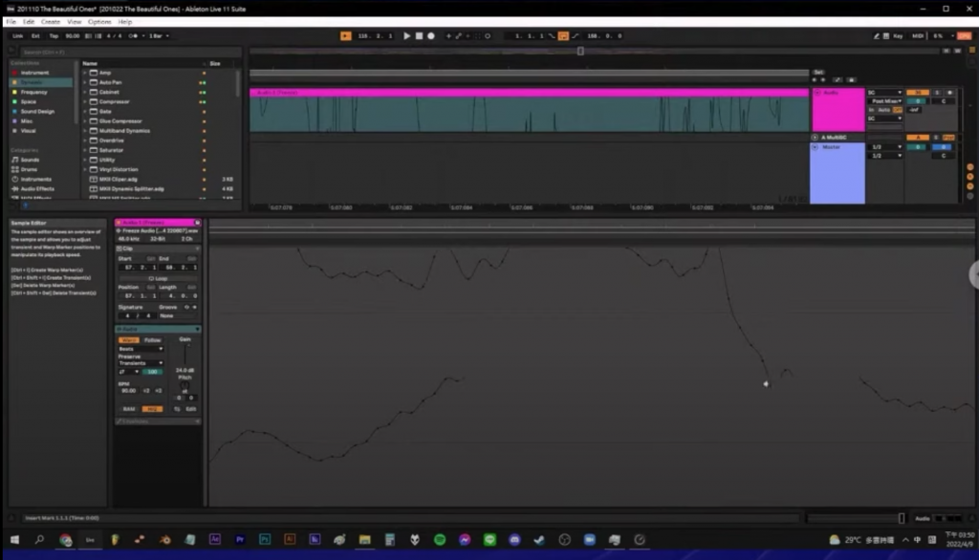
Task: Open the Create menu
Action: pyautogui.click(x=51, y=22)
